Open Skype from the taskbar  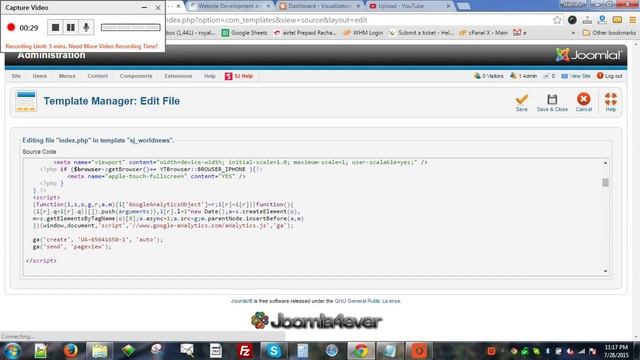(x=273, y=351)
